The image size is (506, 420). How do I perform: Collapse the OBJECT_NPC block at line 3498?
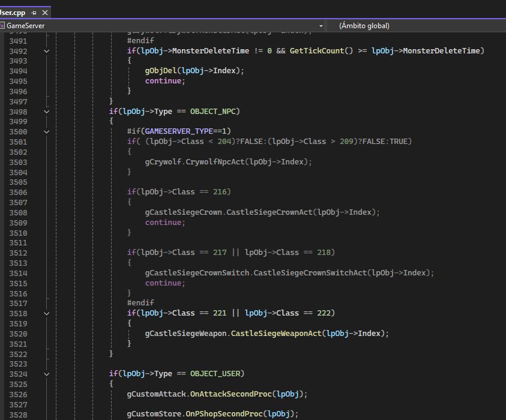(x=46, y=112)
